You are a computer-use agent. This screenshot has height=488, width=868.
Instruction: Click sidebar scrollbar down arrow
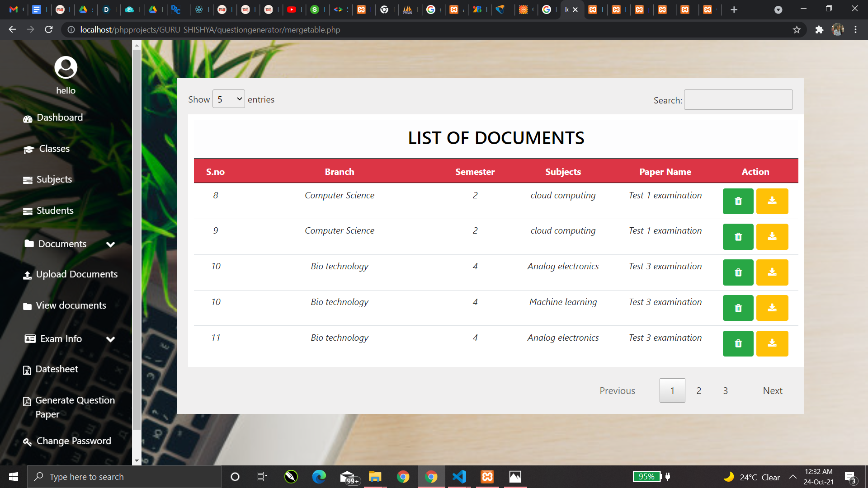click(137, 461)
